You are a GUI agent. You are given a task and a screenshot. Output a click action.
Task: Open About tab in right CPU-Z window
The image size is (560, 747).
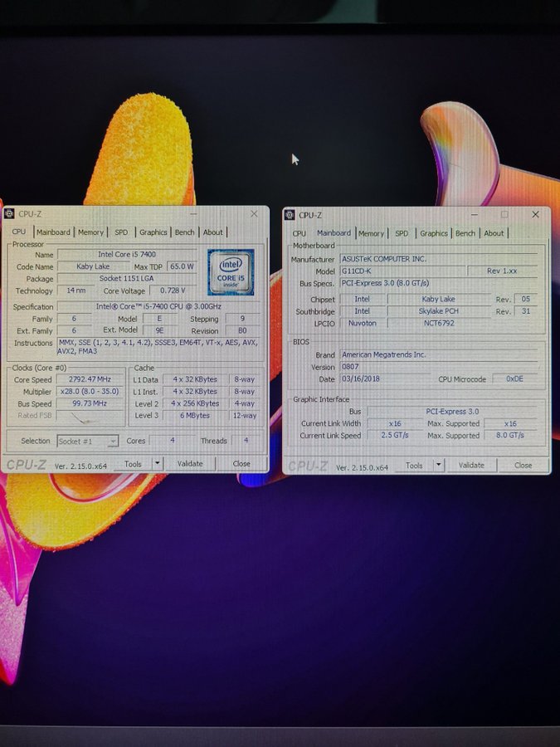[494, 233]
